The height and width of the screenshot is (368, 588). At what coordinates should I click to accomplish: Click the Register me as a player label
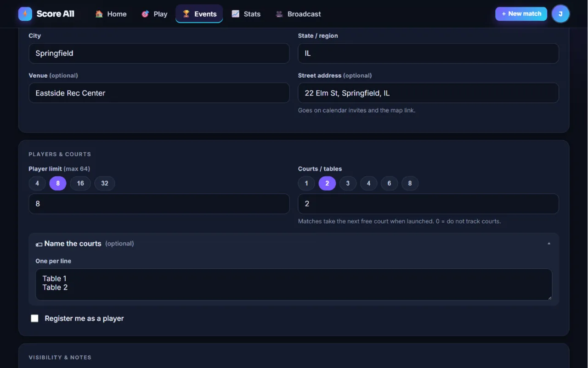pyautogui.click(x=84, y=318)
